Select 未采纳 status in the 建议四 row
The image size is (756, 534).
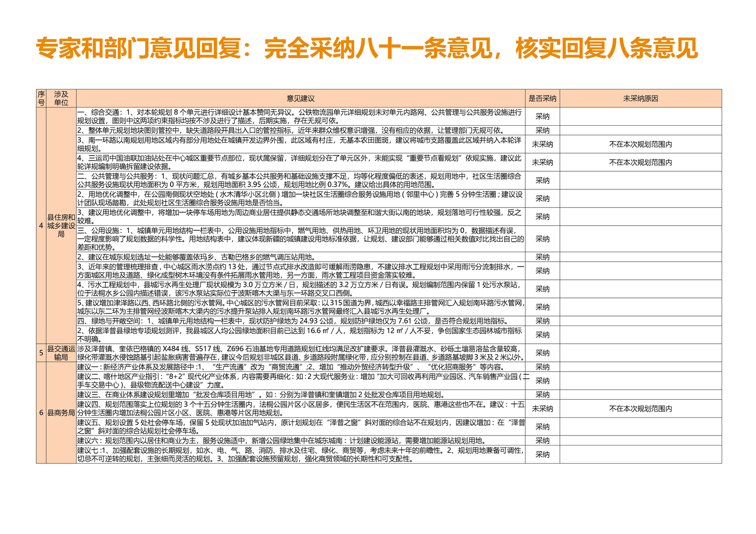coord(542,408)
